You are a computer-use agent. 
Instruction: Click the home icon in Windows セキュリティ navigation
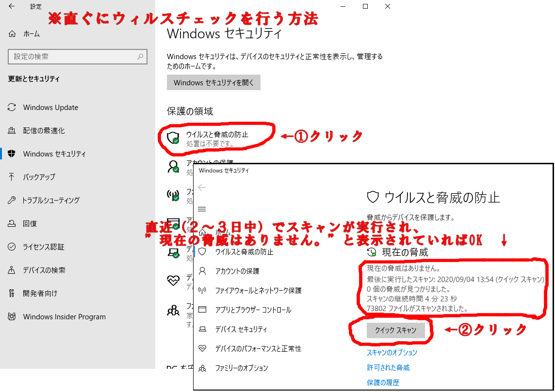tap(202, 233)
